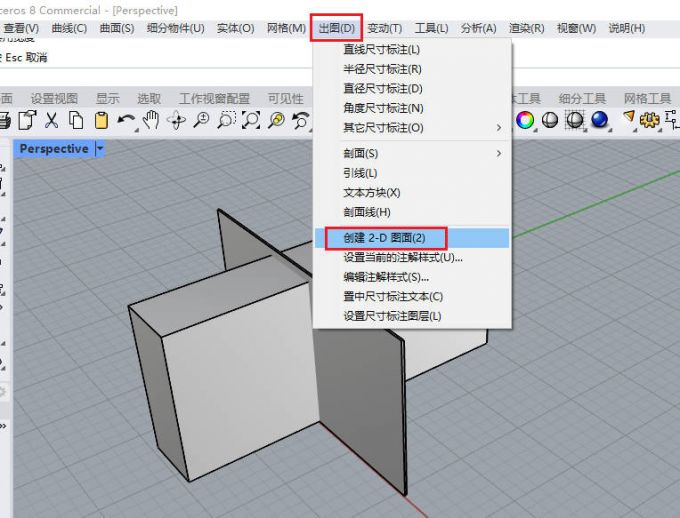Viewport: 680px width, 518px height.
Task: Open the 工具(L) menu
Action: [x=431, y=28]
